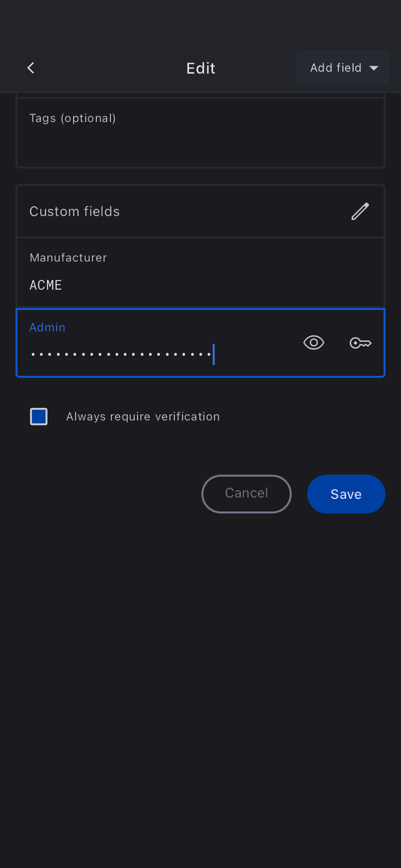Click the Manufacturer field label
401x868 pixels.
pyautogui.click(x=68, y=258)
